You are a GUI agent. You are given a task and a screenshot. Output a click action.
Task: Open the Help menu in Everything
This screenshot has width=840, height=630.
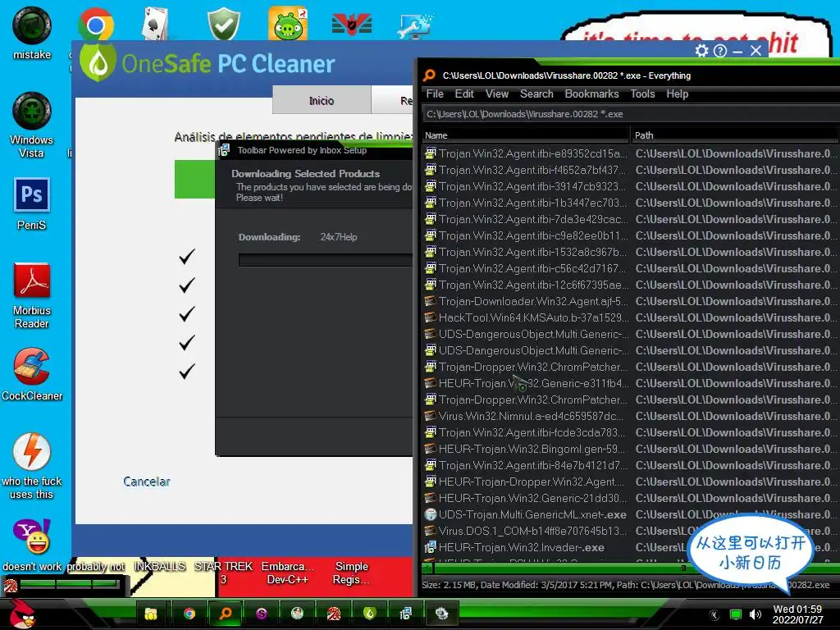[677, 94]
